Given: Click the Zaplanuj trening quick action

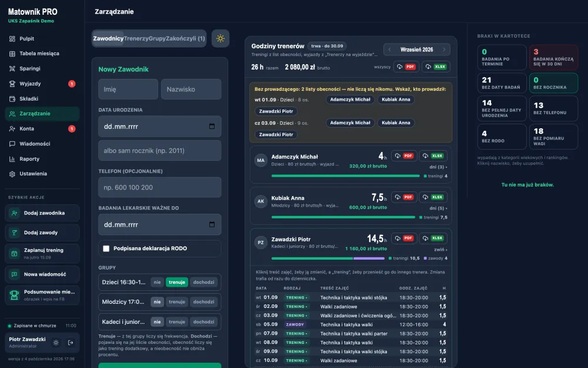Looking at the screenshot, I should (42, 253).
